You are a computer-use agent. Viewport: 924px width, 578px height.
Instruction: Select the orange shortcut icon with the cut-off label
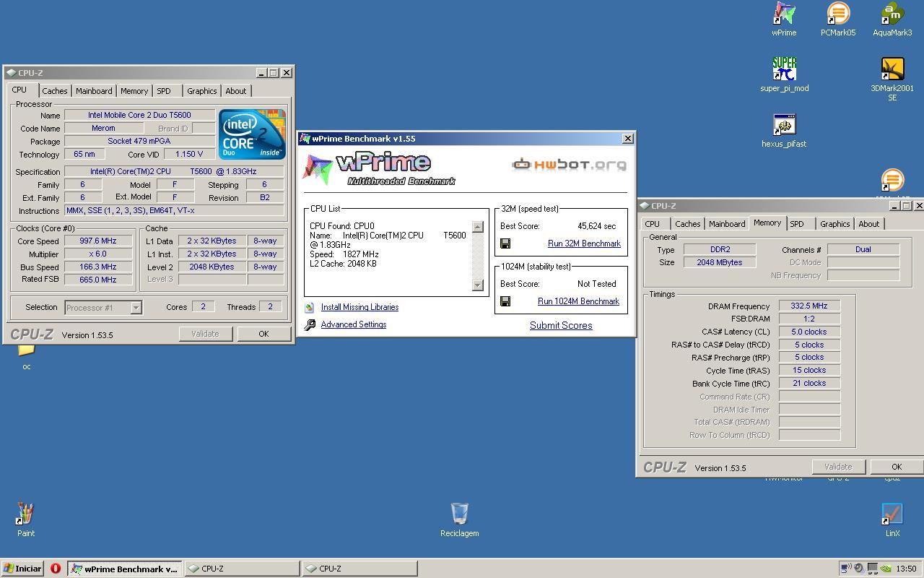pos(892,181)
